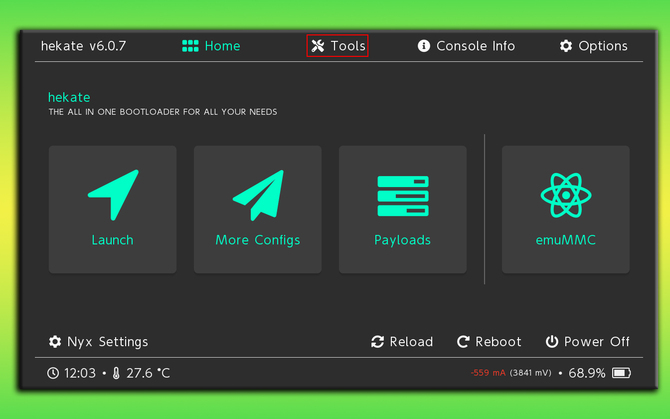Click the 12:03 time text
The height and width of the screenshot is (419, 670).
coord(80,373)
